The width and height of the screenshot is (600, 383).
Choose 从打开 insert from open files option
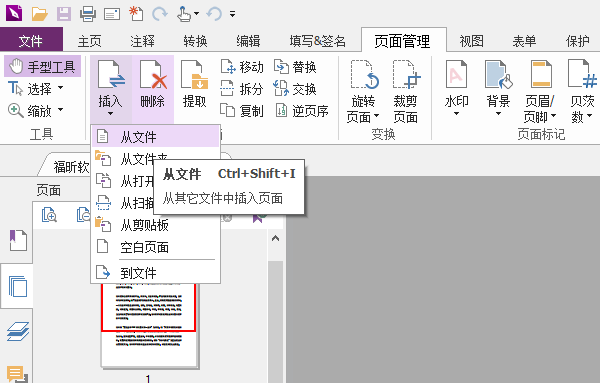123,181
